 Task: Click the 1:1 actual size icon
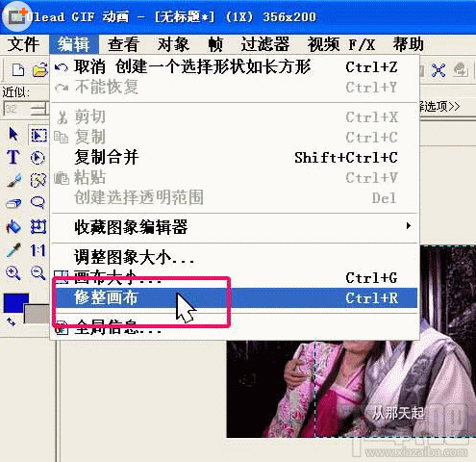click(38, 250)
